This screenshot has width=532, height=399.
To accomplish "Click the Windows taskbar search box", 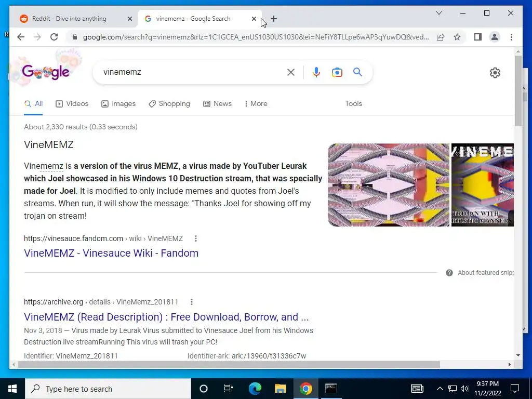I will click(x=108, y=389).
